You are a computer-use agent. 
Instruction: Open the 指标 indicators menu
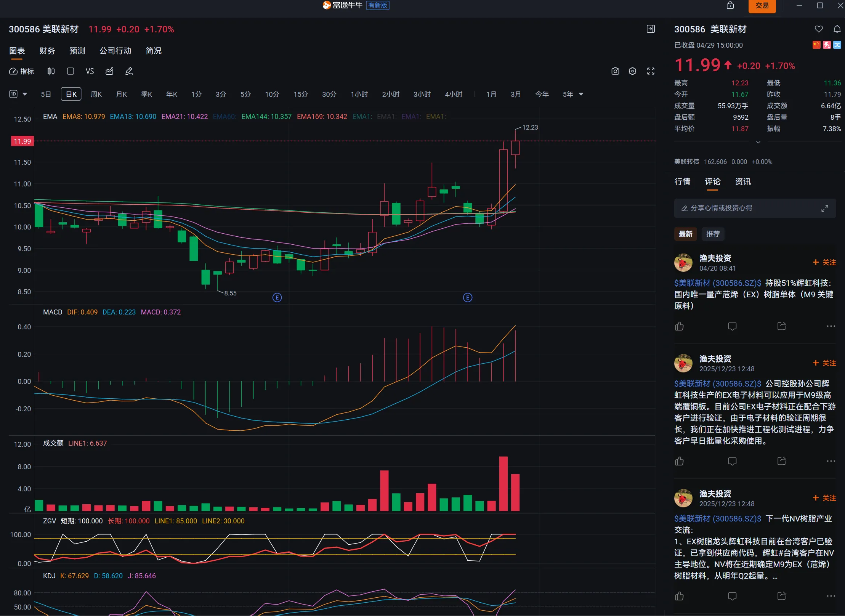[22, 71]
